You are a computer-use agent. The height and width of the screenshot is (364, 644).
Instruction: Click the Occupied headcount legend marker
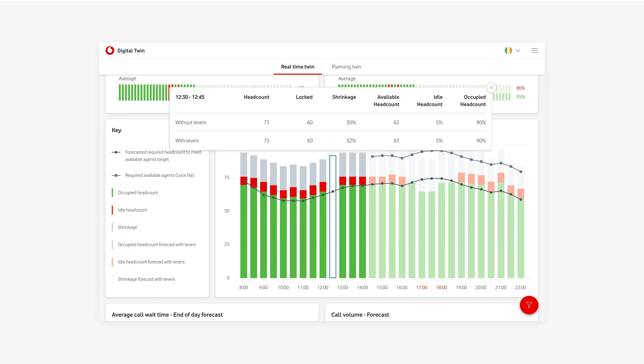click(x=112, y=193)
